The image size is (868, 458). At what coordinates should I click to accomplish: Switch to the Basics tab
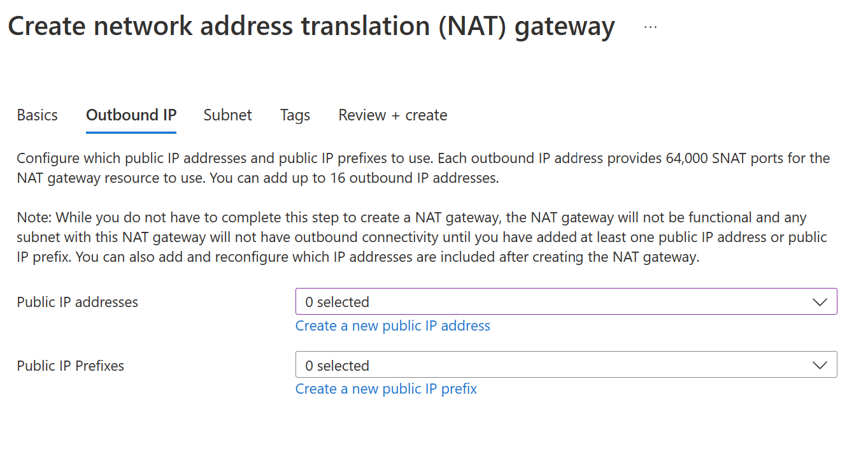pos(37,115)
